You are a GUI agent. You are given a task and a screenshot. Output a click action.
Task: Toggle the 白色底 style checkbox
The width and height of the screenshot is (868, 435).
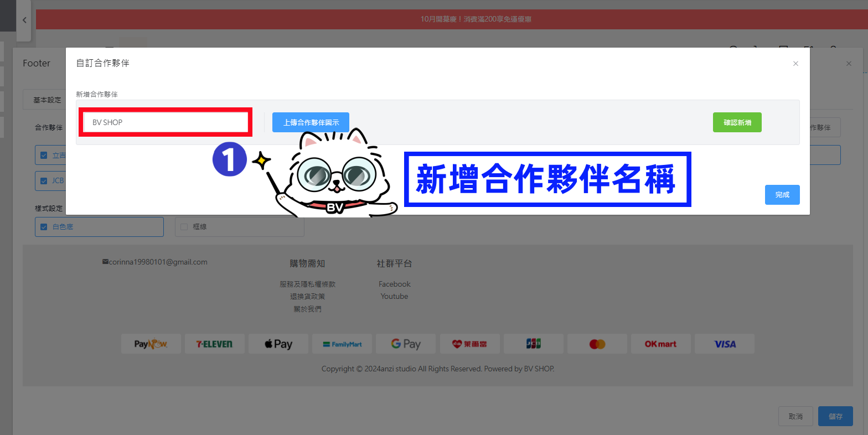coord(44,227)
